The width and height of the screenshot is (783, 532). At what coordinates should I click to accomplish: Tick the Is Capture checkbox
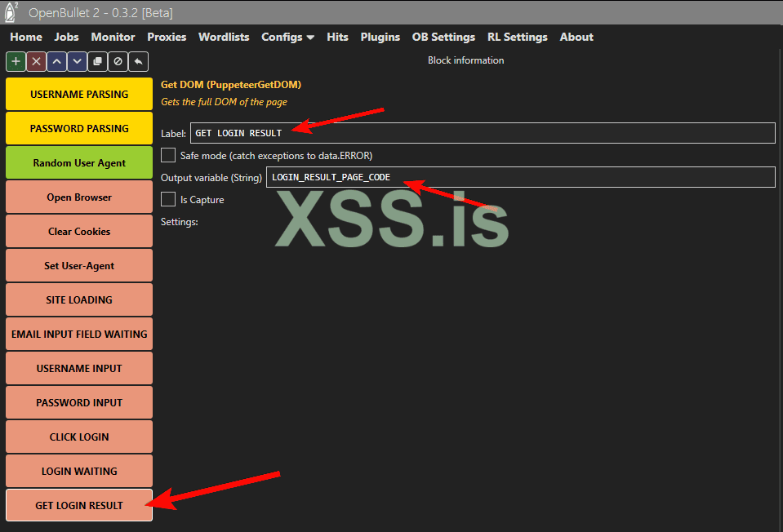click(168, 199)
